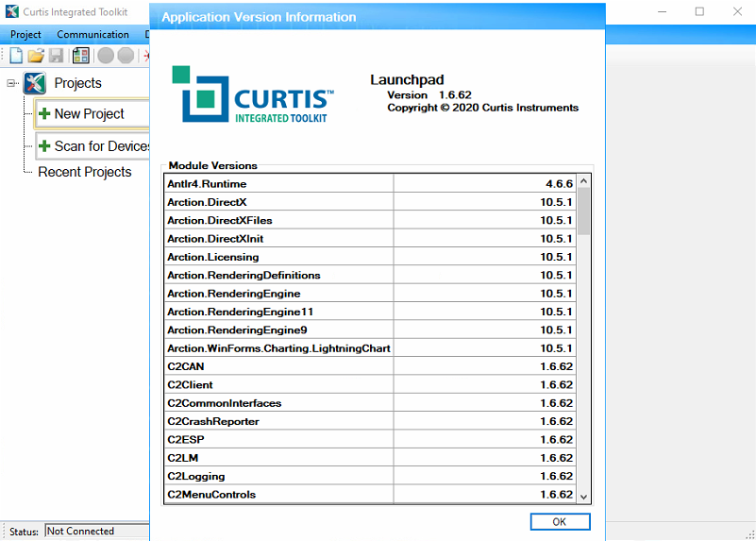Click the module list scrollbar thumb
The height and width of the screenshot is (541, 756).
coord(583,211)
